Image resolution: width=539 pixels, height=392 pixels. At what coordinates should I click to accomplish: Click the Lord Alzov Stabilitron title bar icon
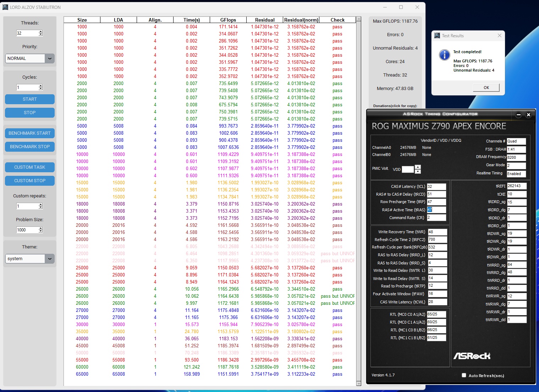[x=5, y=7]
